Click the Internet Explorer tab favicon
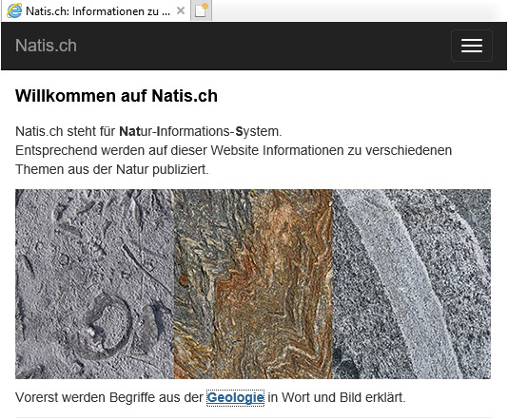 (14, 10)
